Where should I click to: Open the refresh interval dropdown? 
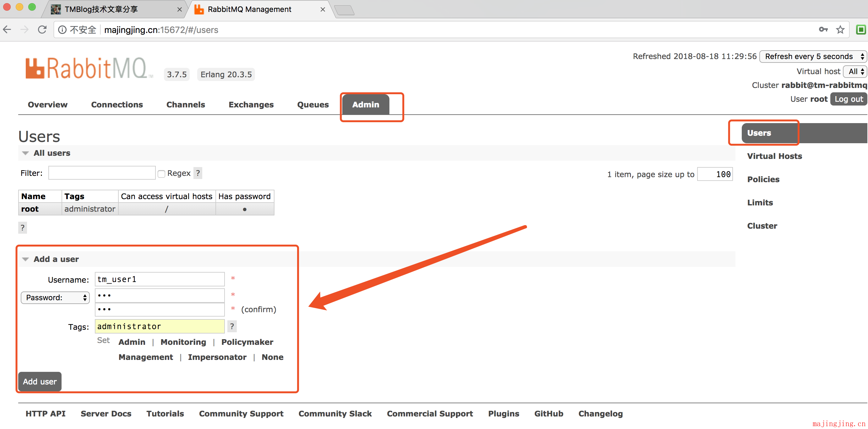coord(813,56)
